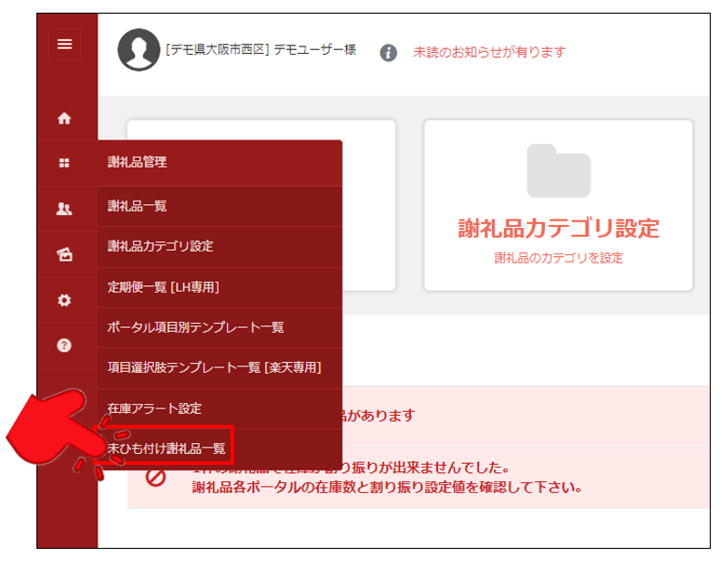728x567 pixels.
Task: Select ポータル項目別テンプレート一覧 menu entry
Action: (196, 327)
